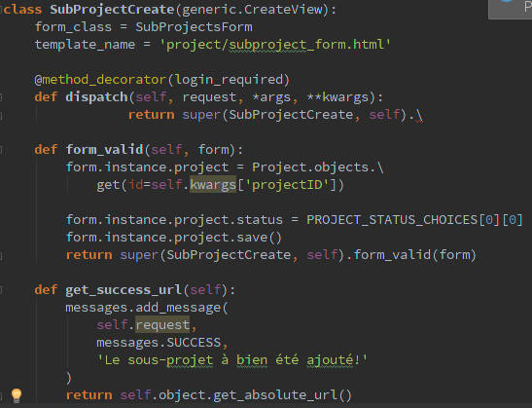Click the dispatch method name
This screenshot has height=408, width=532.
point(96,97)
